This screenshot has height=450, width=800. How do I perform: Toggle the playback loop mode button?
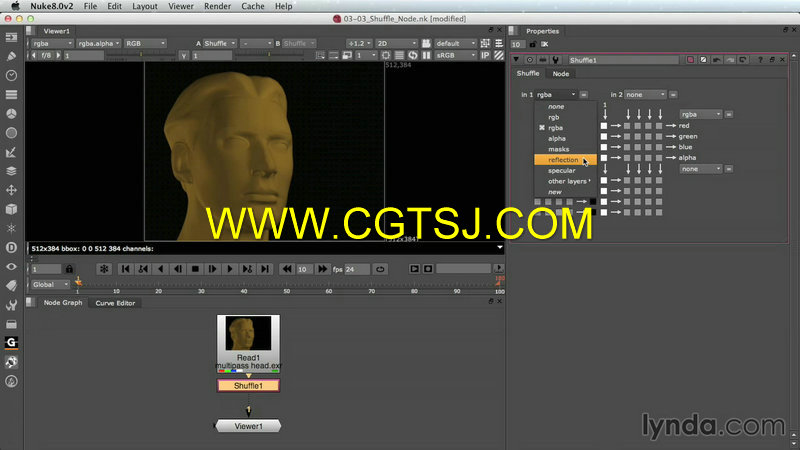click(380, 269)
